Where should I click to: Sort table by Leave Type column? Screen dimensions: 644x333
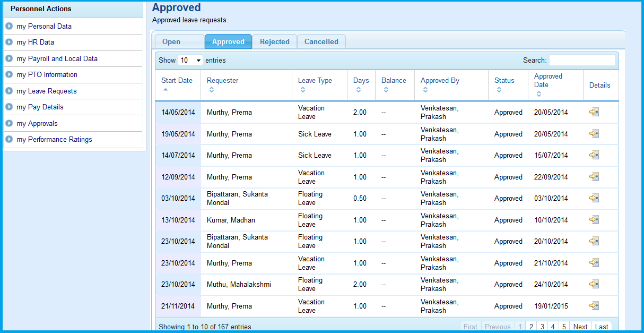pos(315,81)
